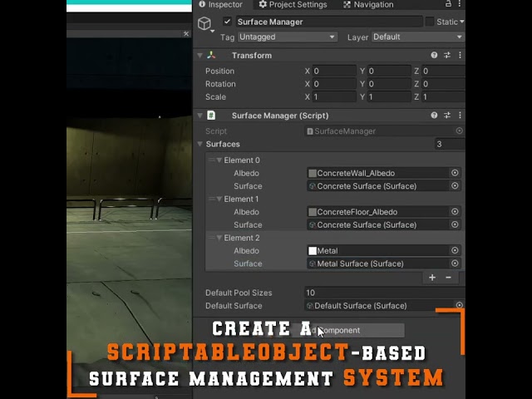Click the Scale Y field
The height and width of the screenshot is (399, 532).
pyautogui.click(x=389, y=96)
